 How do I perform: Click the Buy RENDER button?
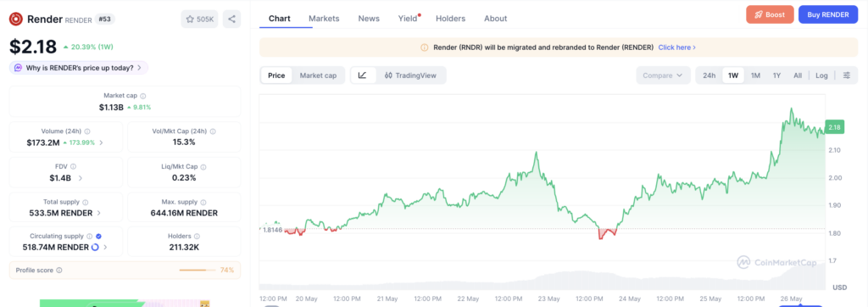pos(828,14)
